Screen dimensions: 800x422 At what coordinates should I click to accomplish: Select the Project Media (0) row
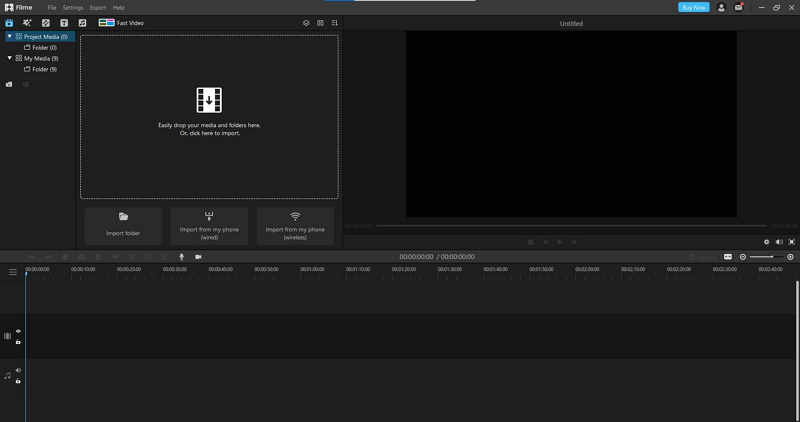tap(40, 37)
